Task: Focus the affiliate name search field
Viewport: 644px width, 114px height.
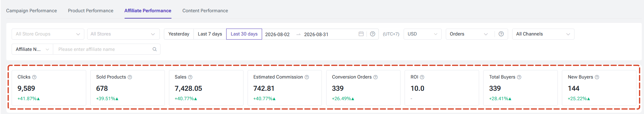Action: point(103,49)
